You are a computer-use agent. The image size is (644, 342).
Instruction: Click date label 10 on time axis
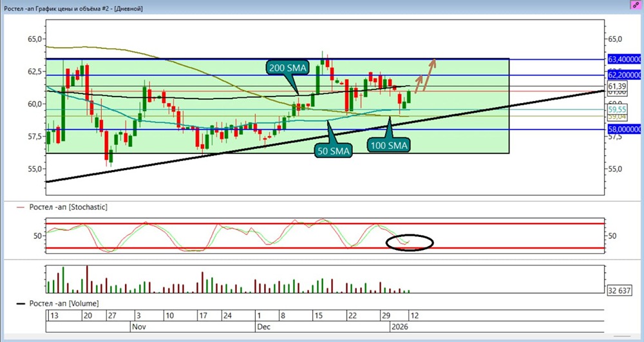tap(169, 316)
